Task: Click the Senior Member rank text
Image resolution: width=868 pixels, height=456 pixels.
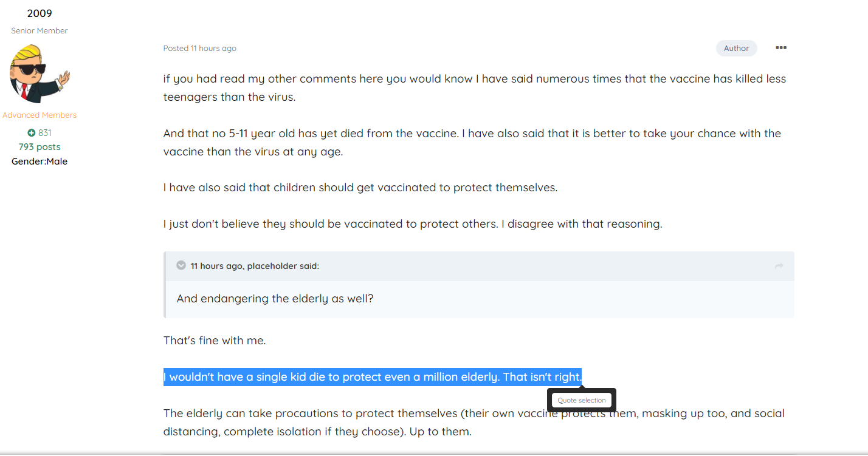Action: [40, 30]
